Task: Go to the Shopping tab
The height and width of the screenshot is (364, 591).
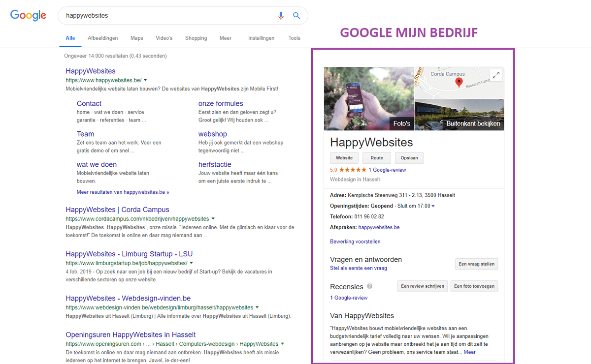Action: [x=196, y=38]
